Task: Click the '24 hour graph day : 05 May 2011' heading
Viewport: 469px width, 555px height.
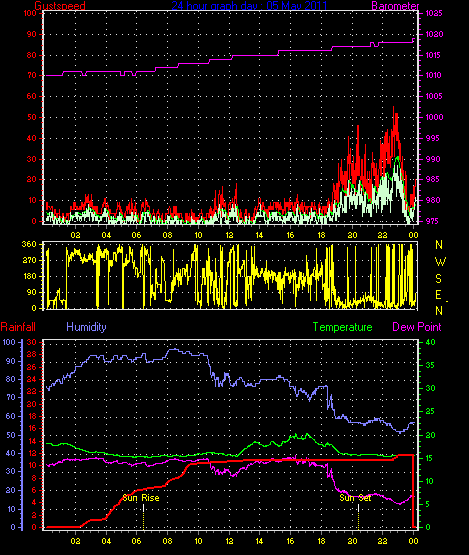Action: [250, 5]
